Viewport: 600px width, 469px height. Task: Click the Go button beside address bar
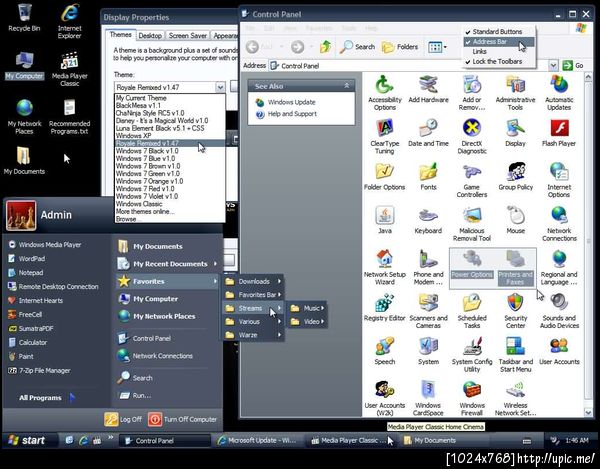(573, 66)
